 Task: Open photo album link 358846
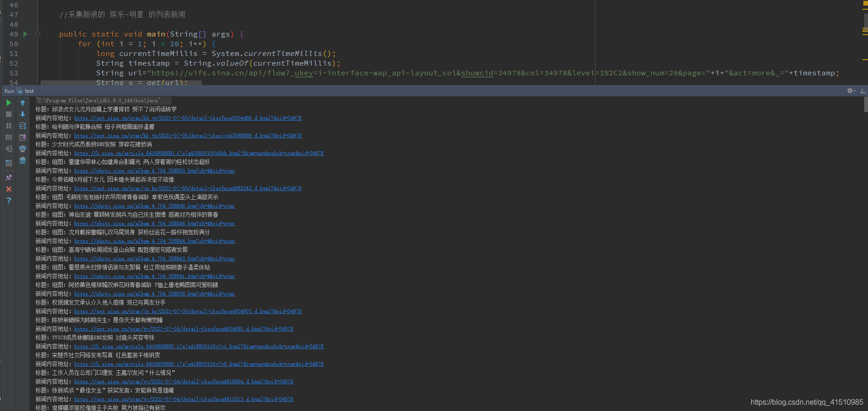coord(154,223)
